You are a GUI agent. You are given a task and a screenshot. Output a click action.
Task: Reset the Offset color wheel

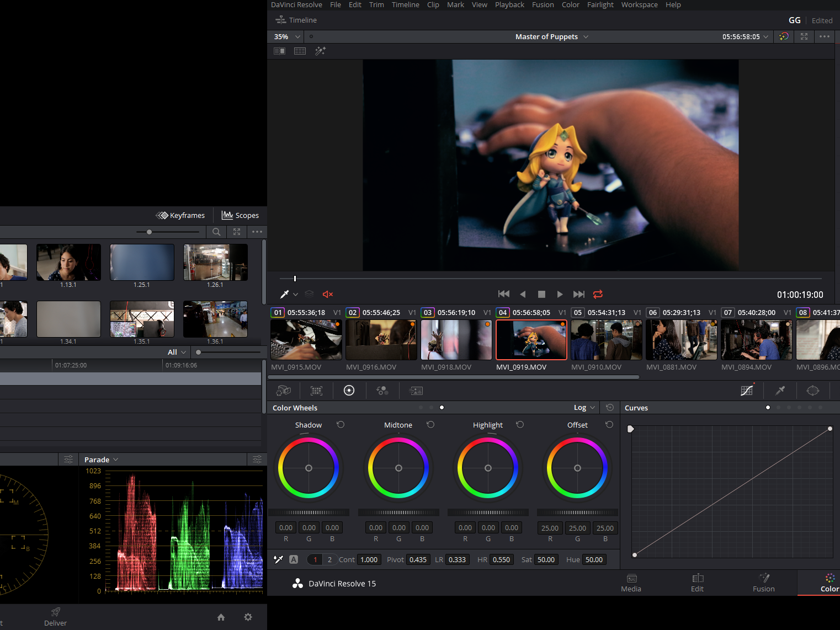(x=609, y=425)
